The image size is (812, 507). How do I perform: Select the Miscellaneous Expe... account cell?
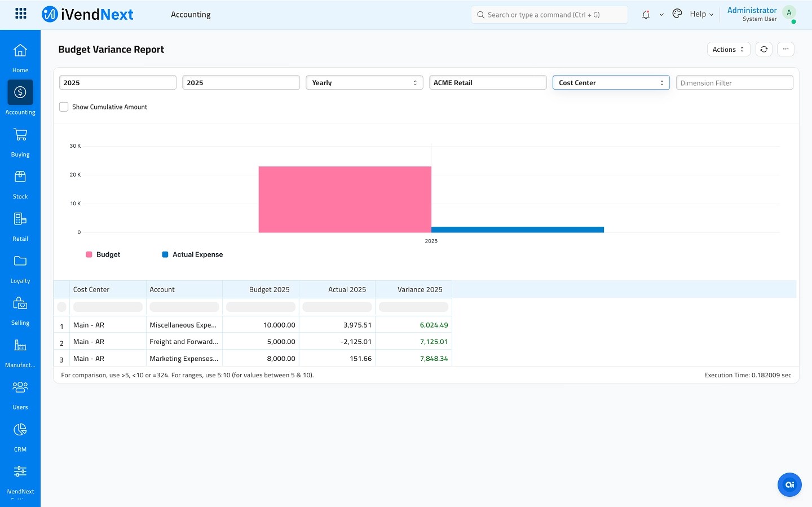(x=184, y=325)
